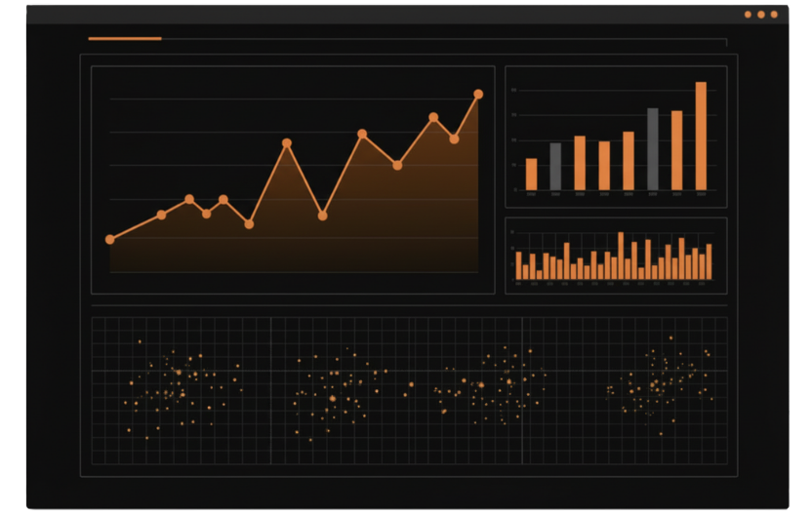
Task: Click the unfilled track right of orange tab
Action: point(439,39)
